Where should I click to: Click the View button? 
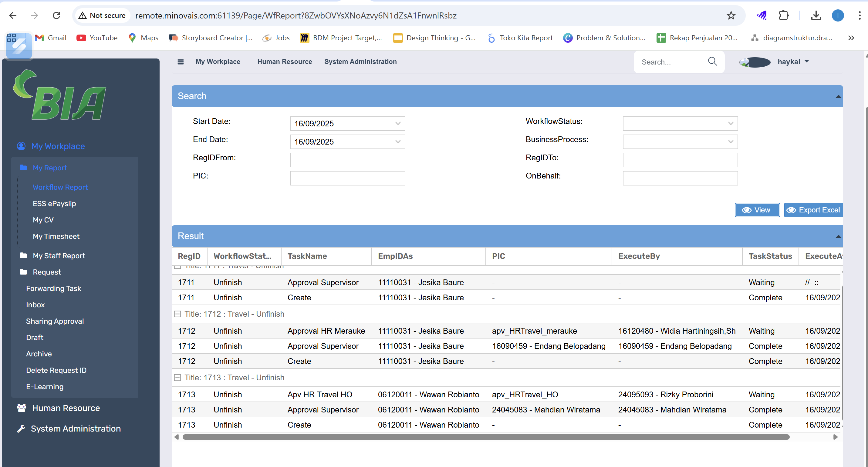pos(757,210)
